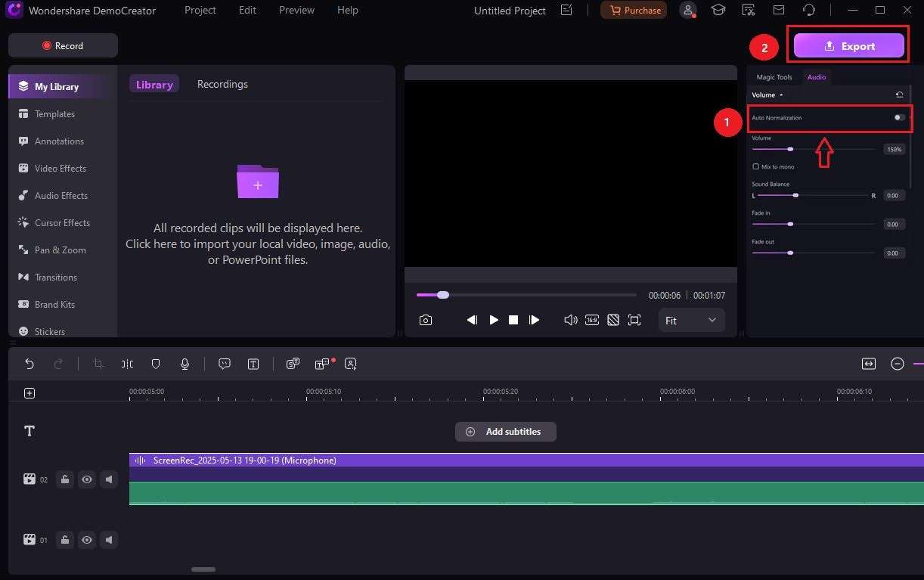Open the Fit zoom dropdown
The height and width of the screenshot is (580, 924).
coord(691,320)
